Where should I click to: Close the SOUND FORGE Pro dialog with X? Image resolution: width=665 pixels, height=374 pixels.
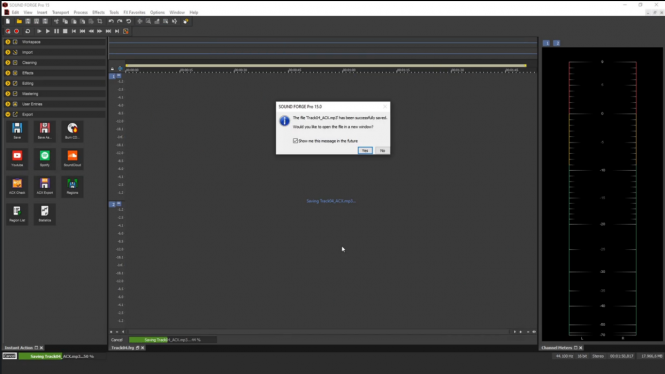pos(385,106)
